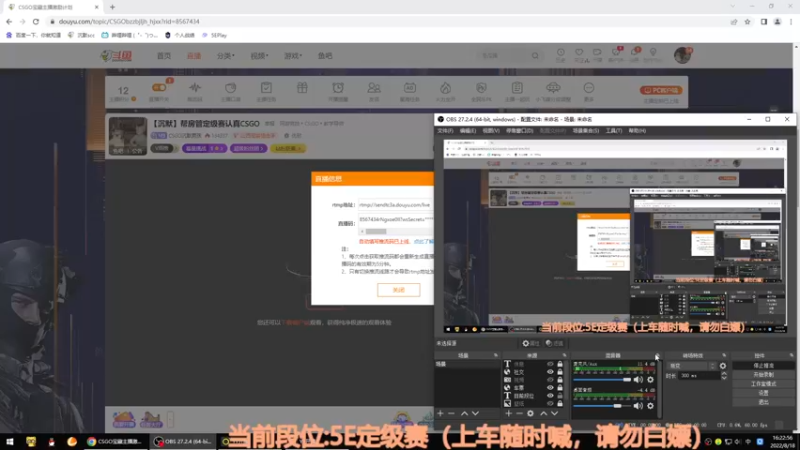Move source down in sources panel

(554, 413)
